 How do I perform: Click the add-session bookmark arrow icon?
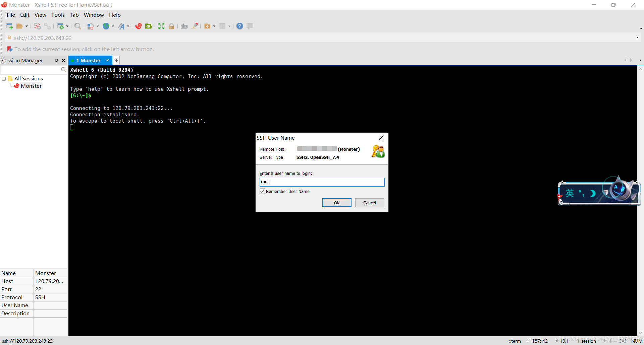[x=10, y=49]
